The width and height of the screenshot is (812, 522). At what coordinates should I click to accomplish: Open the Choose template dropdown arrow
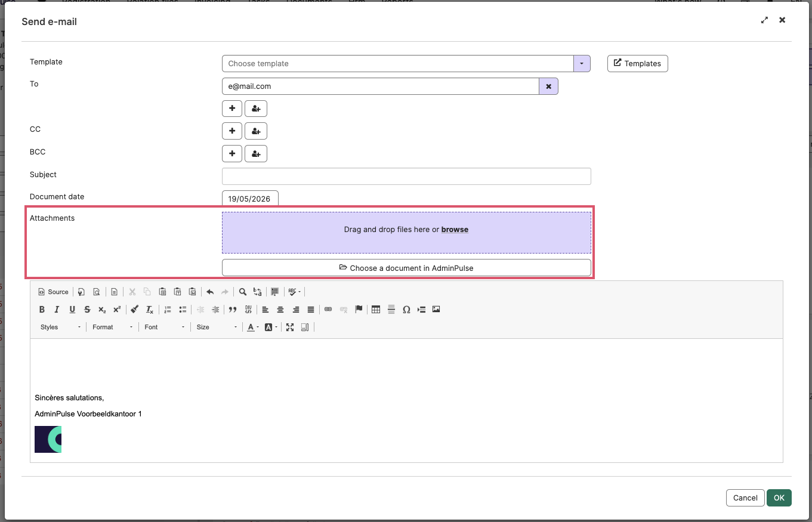(582, 63)
